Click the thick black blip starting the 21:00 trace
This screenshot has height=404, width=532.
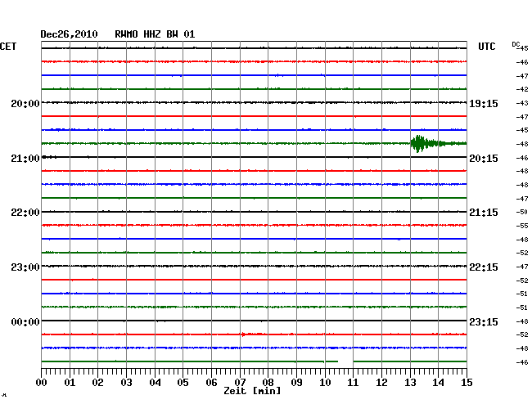tap(49, 157)
